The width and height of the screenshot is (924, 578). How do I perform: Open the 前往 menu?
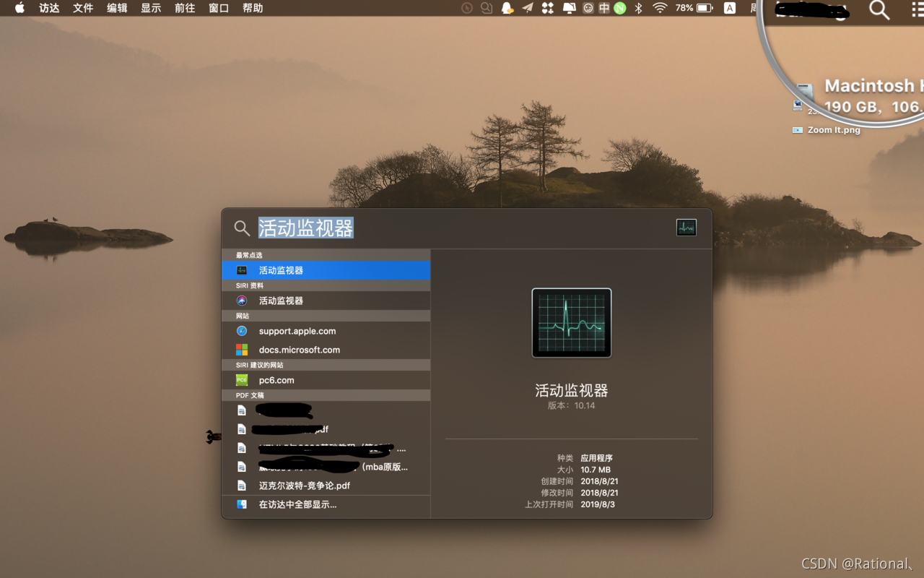pos(185,8)
